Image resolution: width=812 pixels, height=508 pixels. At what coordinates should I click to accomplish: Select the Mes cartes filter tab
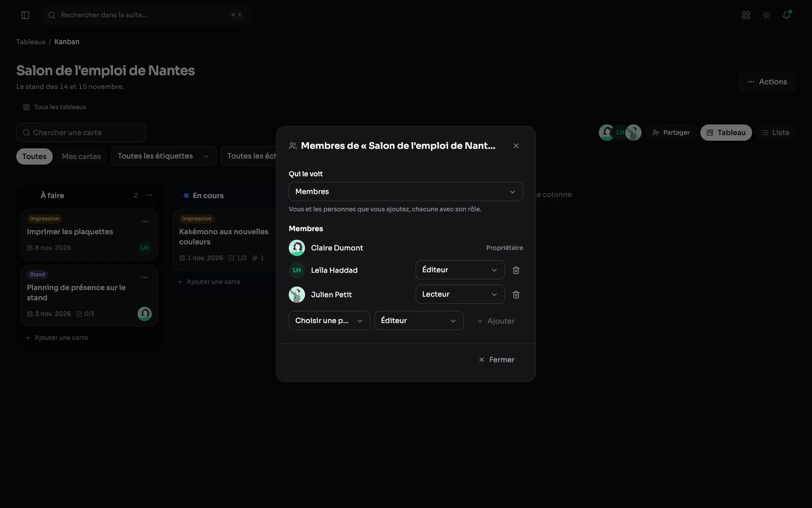pyautogui.click(x=82, y=156)
